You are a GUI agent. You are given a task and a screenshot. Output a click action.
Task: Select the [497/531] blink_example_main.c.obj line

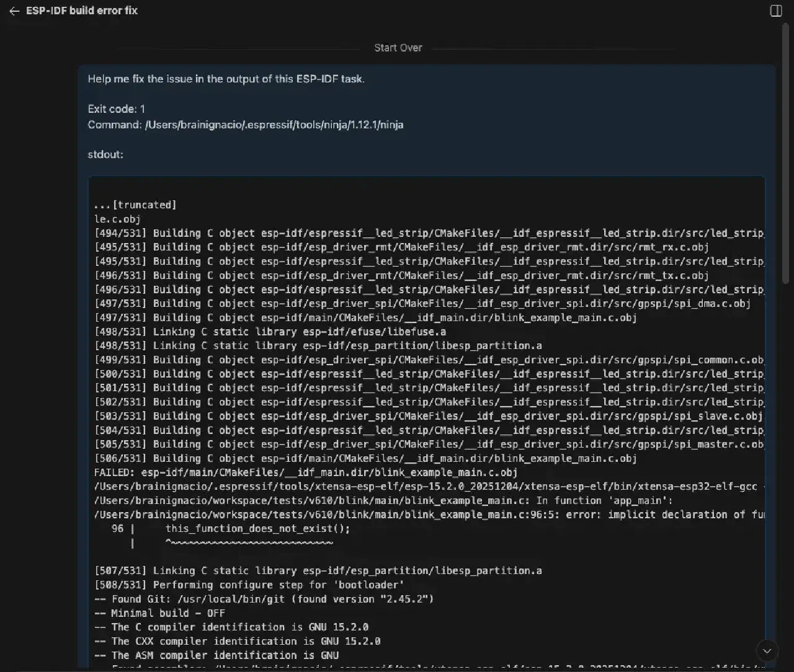tap(365, 318)
